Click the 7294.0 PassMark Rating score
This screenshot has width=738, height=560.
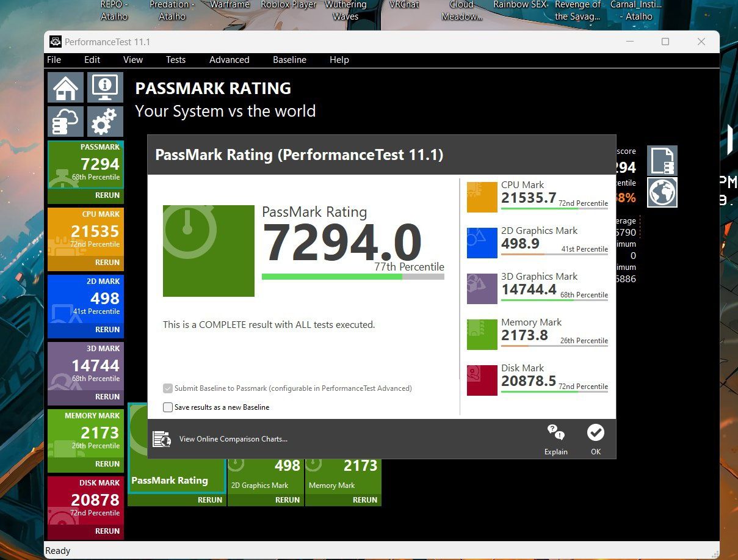pos(342,243)
